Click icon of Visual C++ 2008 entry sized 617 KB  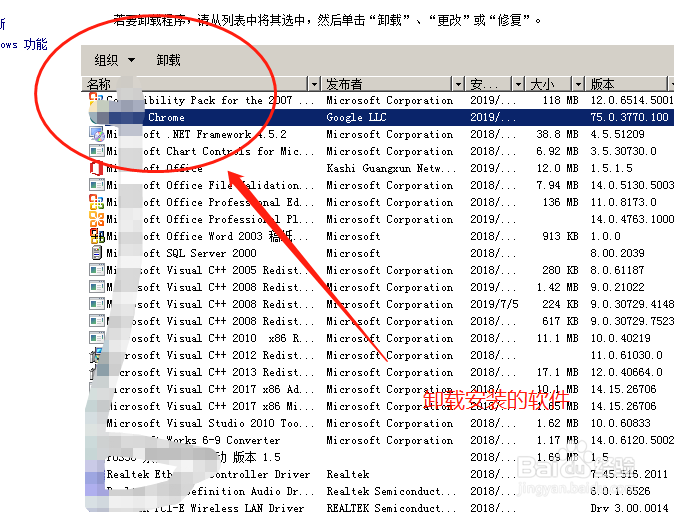pos(97,321)
